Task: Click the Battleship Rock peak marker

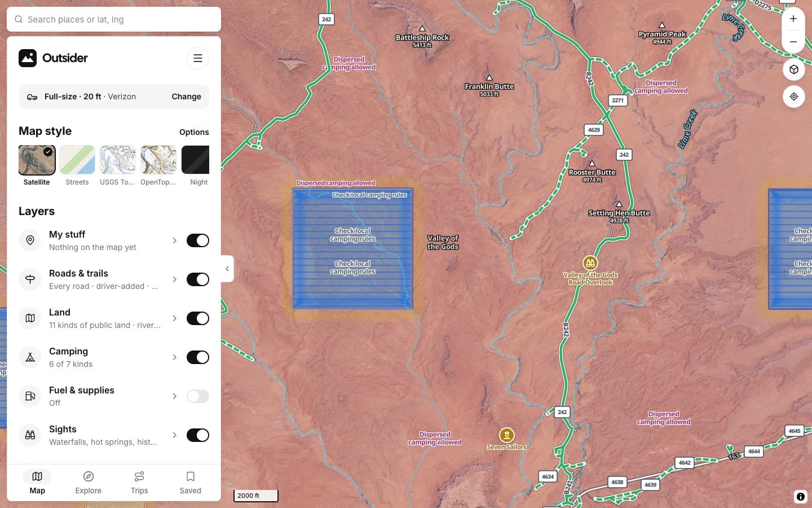Action: pyautogui.click(x=422, y=29)
